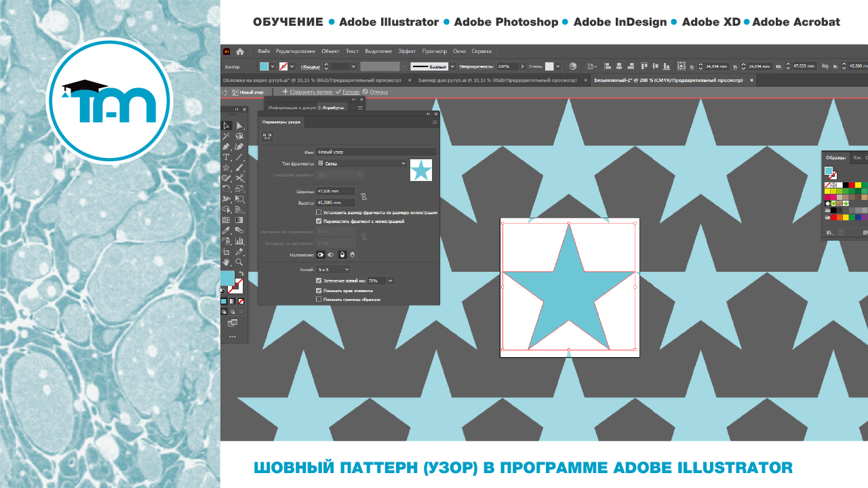This screenshot has width=868, height=488.
Task: Toggle dim copies checkbox
Action: click(319, 281)
